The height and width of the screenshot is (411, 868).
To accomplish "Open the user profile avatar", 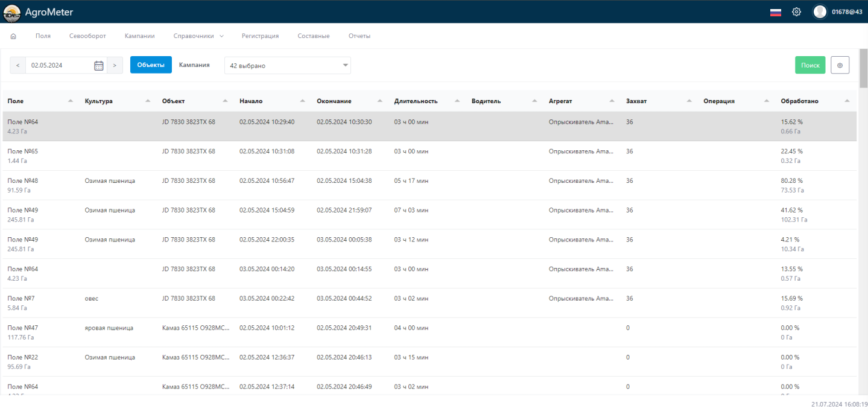I will coord(820,12).
